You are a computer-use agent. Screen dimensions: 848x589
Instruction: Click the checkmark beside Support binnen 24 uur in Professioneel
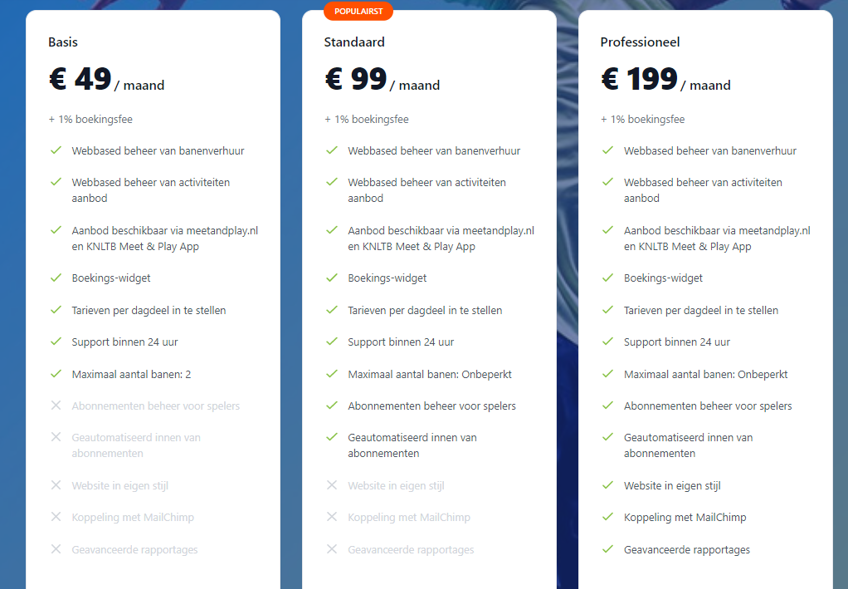[x=608, y=341]
